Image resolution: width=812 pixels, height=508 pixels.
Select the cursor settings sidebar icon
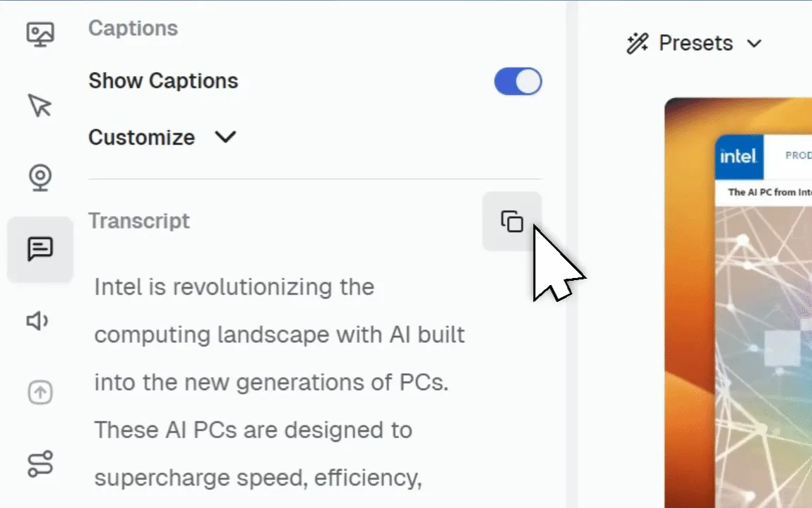coord(40,105)
